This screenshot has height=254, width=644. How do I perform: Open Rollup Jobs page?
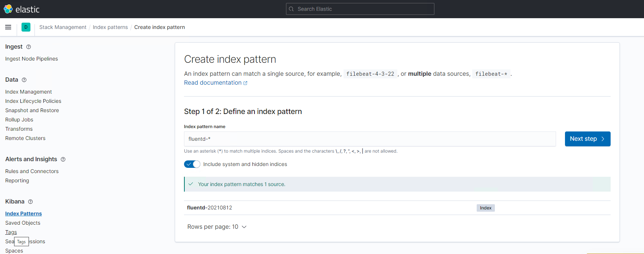[19, 120]
